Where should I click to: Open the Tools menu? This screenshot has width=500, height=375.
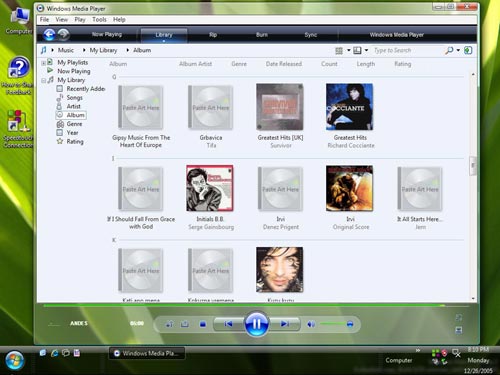(x=99, y=20)
